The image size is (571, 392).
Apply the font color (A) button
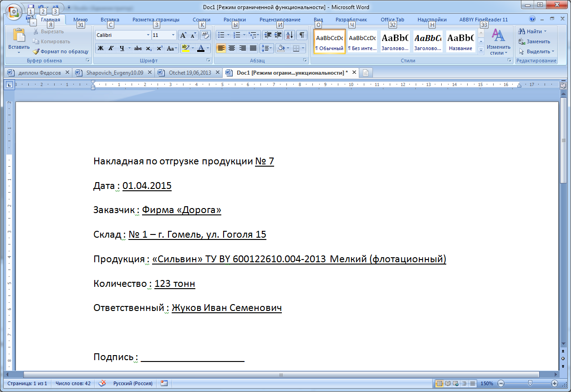pos(201,48)
